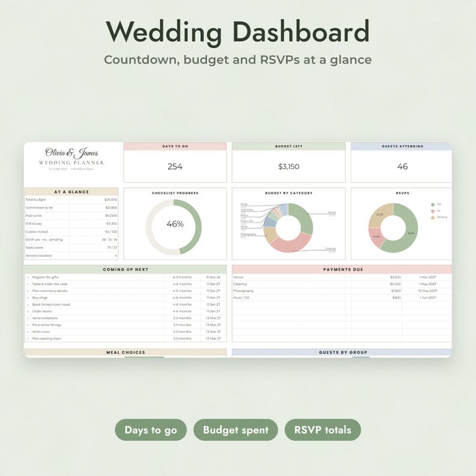The image size is (476, 476).
Task: Click the $800 Music / DJ payment amount
Action: tap(397, 298)
